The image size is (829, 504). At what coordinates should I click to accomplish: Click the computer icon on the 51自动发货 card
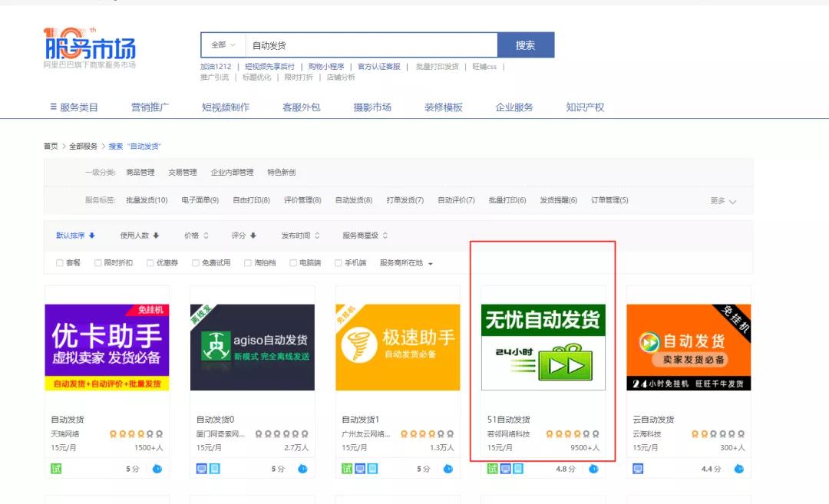505,469
